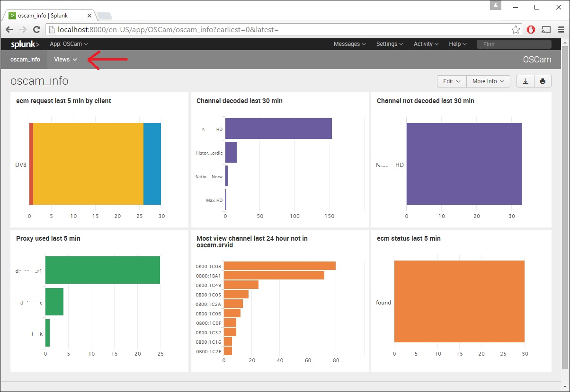Expand the App: OSCam dropdown

[x=69, y=44]
